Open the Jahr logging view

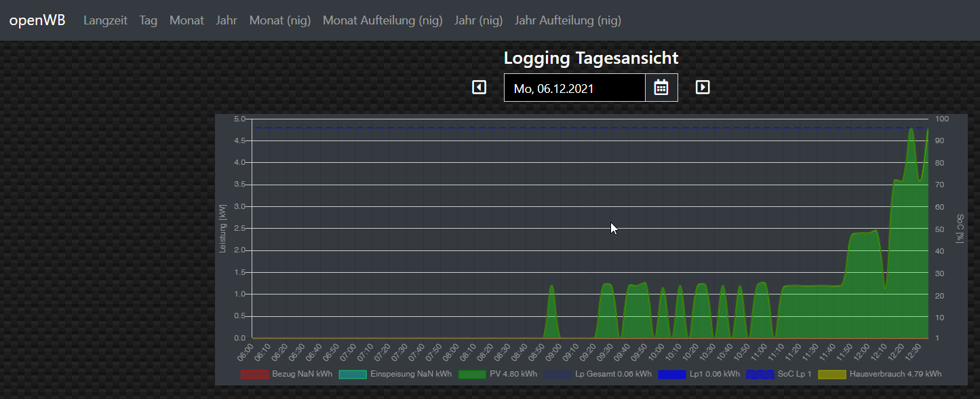point(227,20)
